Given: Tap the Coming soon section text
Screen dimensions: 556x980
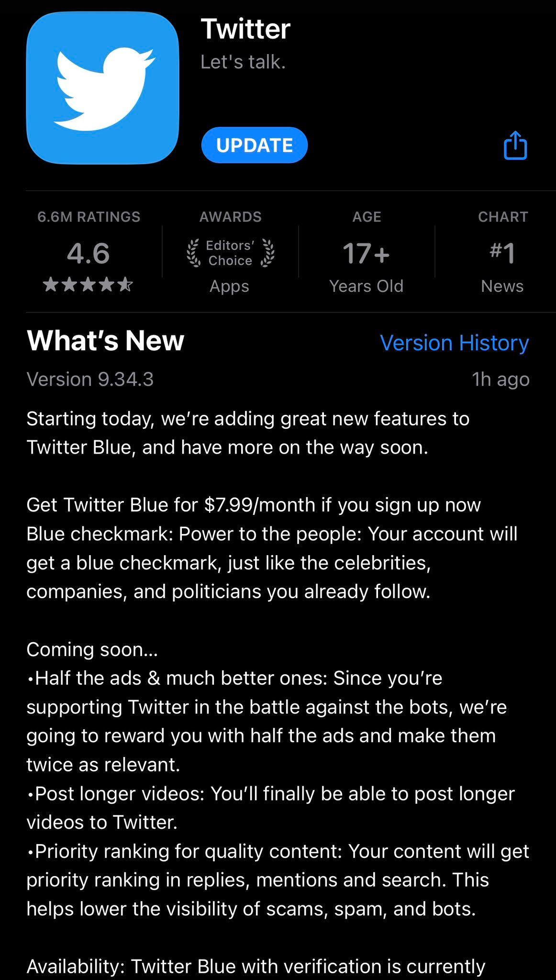Looking at the screenshot, I should click(92, 649).
